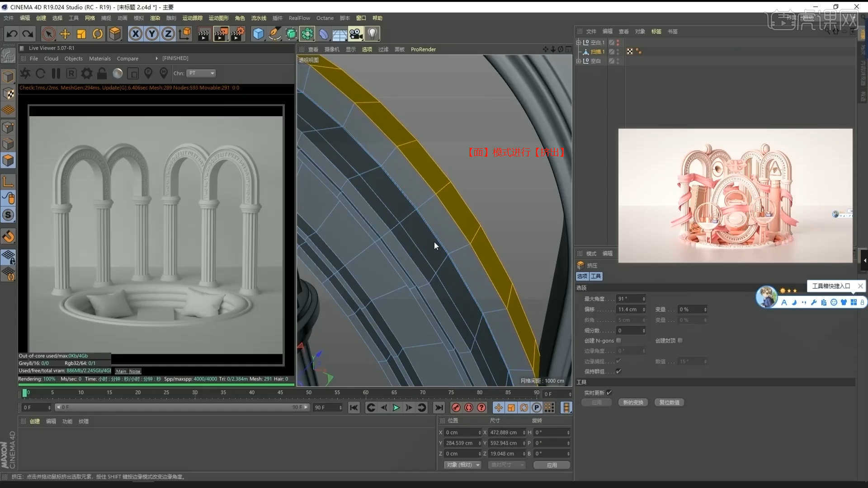This screenshot has width=868, height=488.
Task: Toggle 保持群组 checkbox
Action: tap(618, 371)
